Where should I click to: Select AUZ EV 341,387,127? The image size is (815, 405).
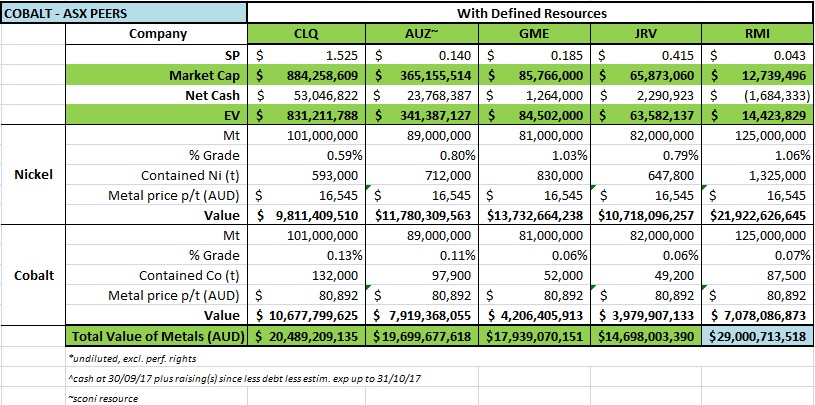click(422, 115)
